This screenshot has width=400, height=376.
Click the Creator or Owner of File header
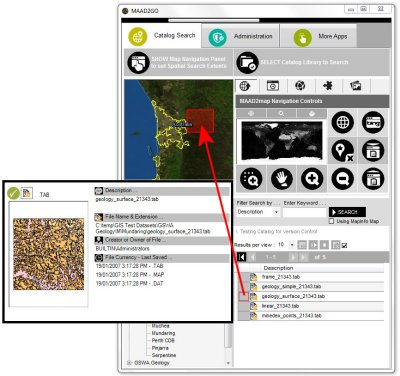(162, 240)
